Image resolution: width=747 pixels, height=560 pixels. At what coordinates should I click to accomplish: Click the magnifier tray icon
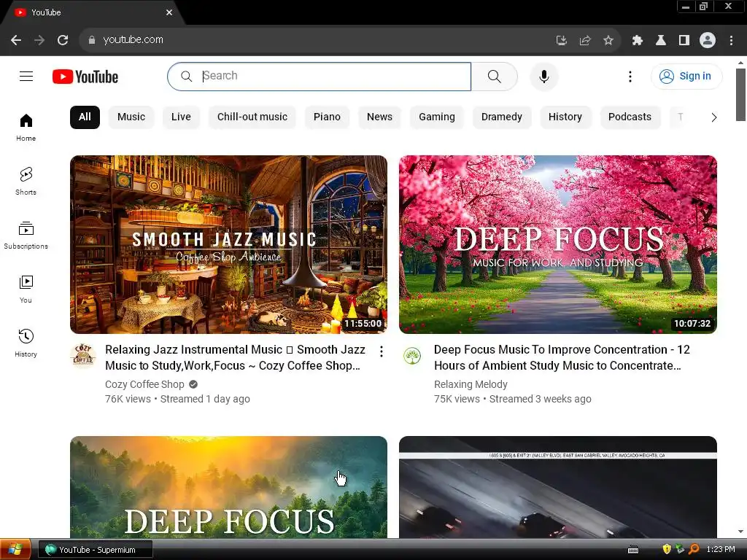point(694,549)
